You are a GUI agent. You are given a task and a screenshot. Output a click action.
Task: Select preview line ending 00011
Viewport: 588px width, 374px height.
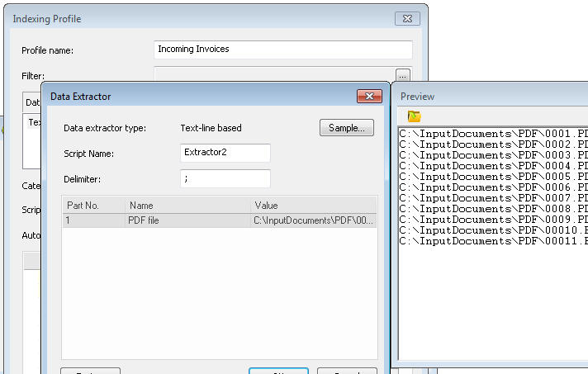494,241
